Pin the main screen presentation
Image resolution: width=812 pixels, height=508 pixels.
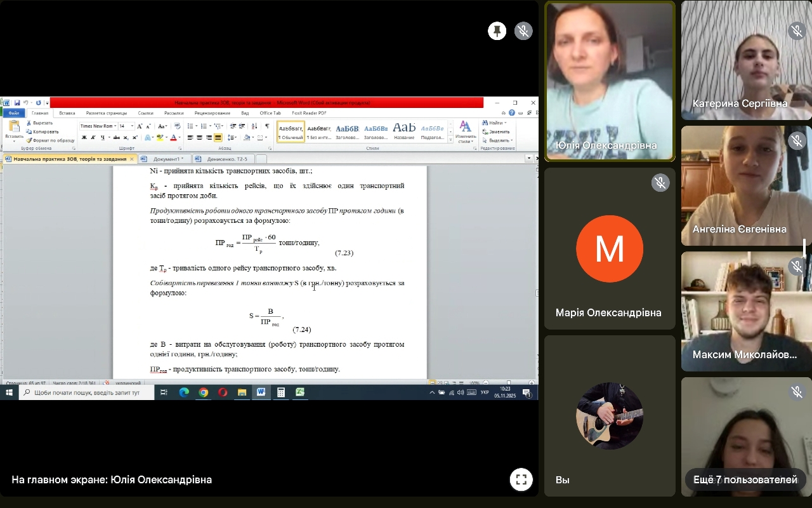pos(497,31)
